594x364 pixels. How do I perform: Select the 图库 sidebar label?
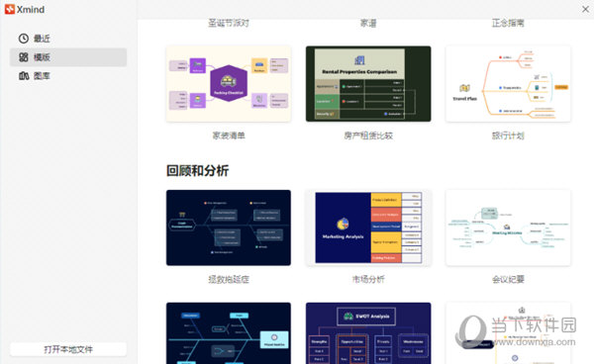pos(42,76)
